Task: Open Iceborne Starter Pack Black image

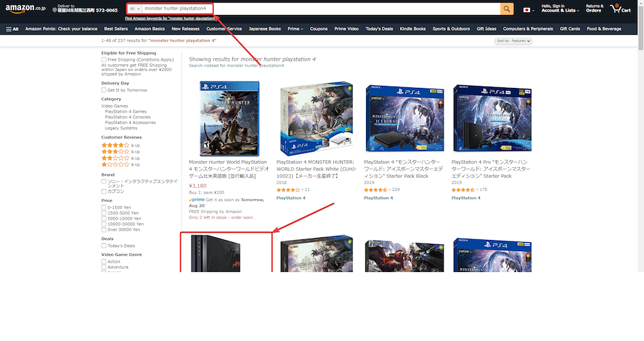Action: point(404,118)
